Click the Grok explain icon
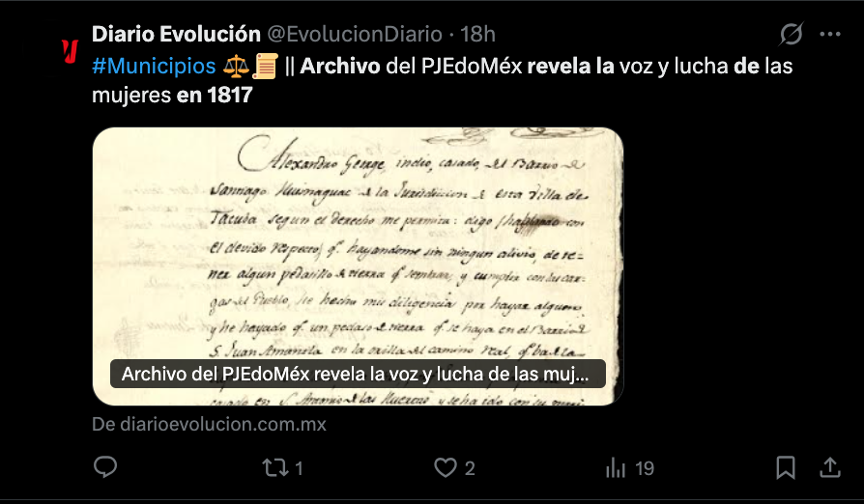Viewport: 864px width, 504px height. 791,34
